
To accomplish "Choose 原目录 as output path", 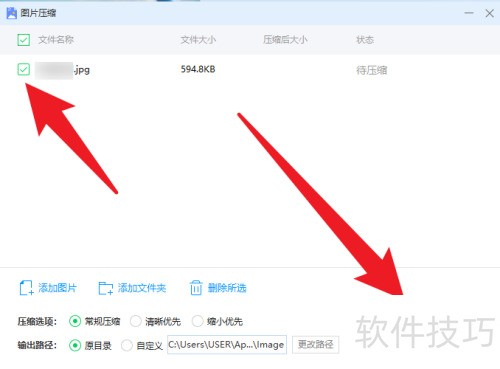I will pos(75,345).
